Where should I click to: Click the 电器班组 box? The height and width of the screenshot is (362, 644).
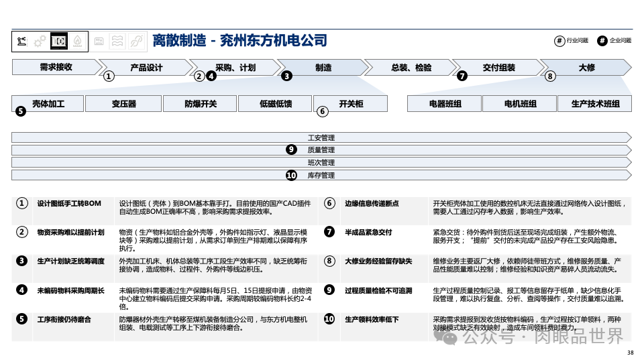(x=445, y=103)
